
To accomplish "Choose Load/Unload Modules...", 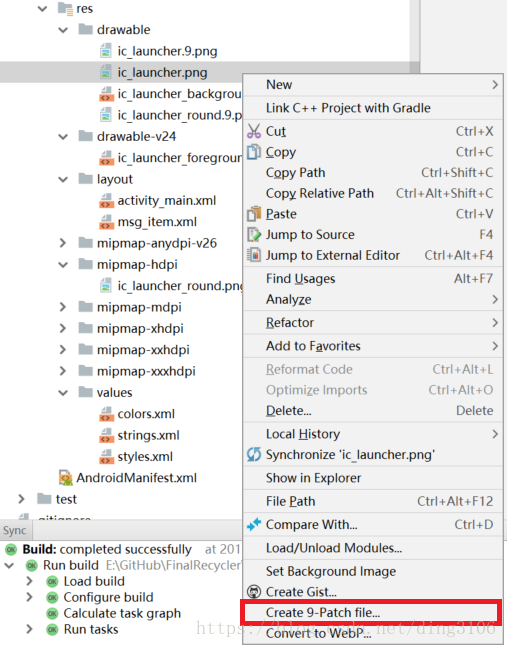I will click(373, 548).
